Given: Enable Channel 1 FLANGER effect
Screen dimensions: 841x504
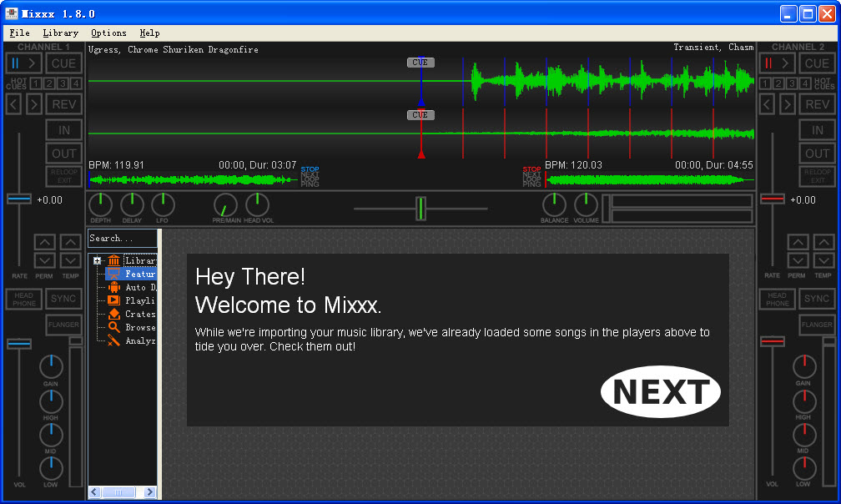Looking at the screenshot, I should click(63, 325).
